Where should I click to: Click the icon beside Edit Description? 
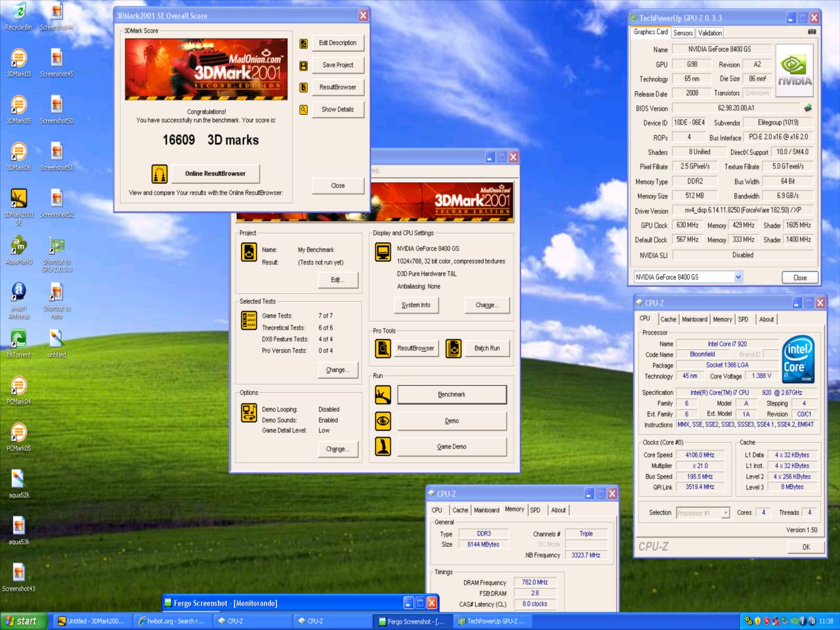[x=303, y=43]
